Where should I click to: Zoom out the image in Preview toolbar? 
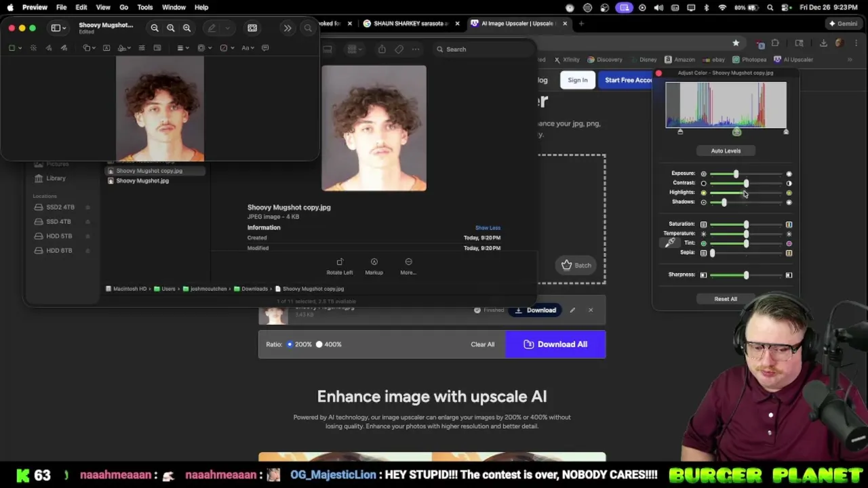(x=155, y=28)
